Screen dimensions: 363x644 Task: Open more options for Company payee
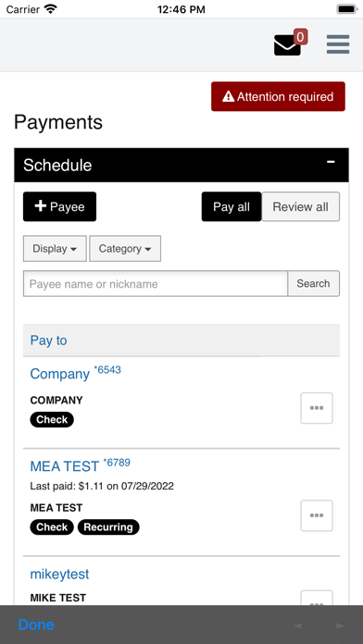point(317,408)
